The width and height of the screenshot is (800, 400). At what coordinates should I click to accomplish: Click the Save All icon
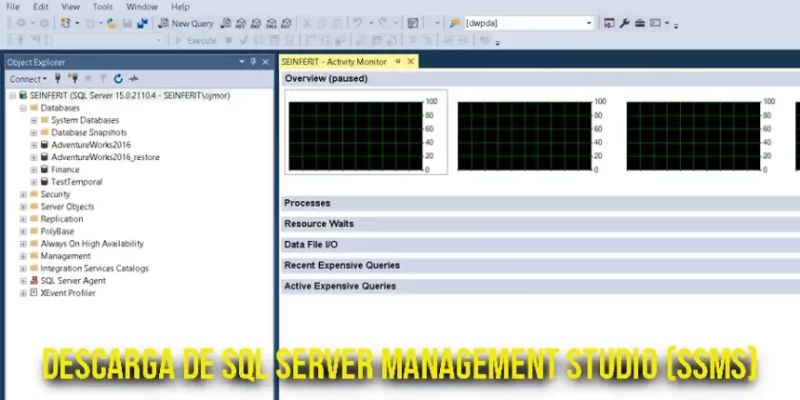click(143, 23)
